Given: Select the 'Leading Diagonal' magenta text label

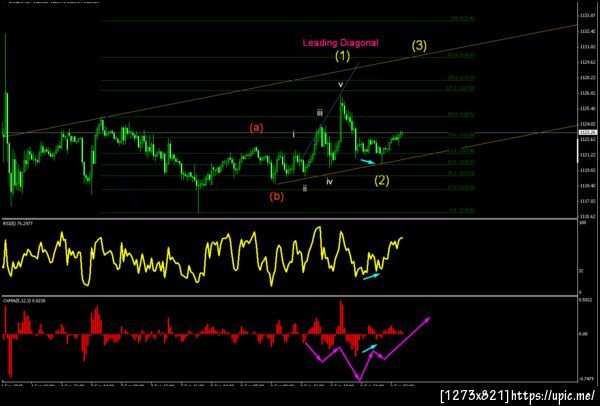Looking at the screenshot, I should click(x=341, y=43).
